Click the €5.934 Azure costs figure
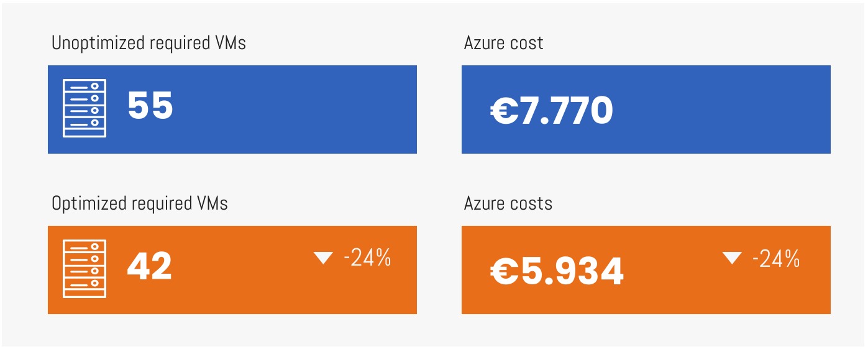This screenshot has width=868, height=349. coord(557,272)
